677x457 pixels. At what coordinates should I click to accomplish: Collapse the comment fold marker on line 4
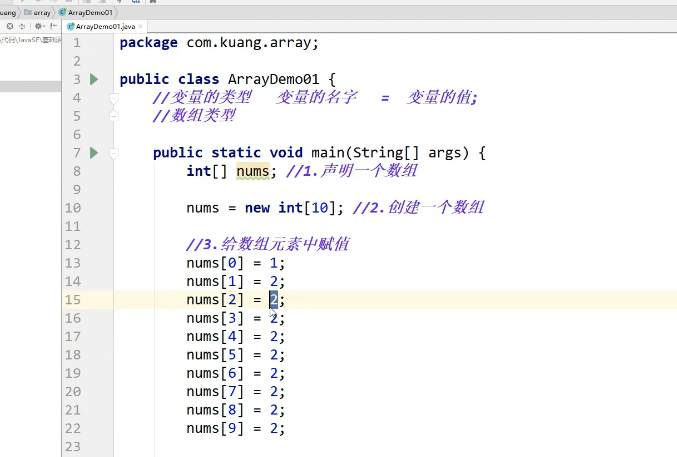[x=114, y=98]
